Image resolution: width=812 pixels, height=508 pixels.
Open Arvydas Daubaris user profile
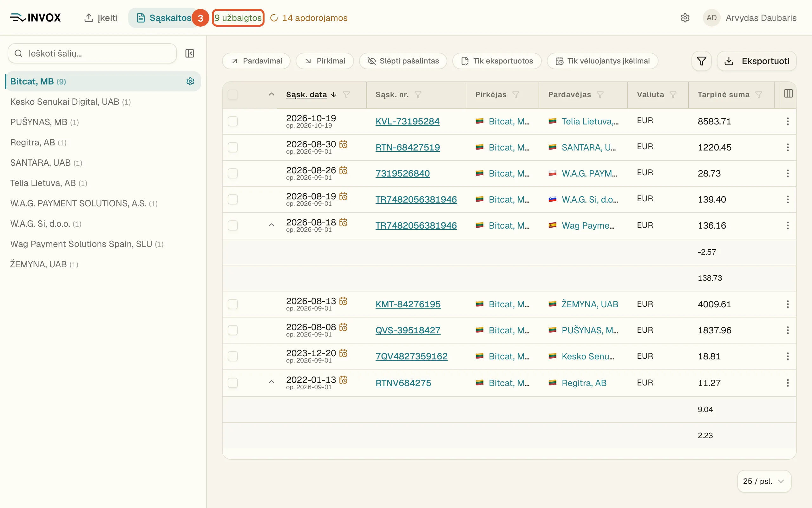pyautogui.click(x=750, y=18)
